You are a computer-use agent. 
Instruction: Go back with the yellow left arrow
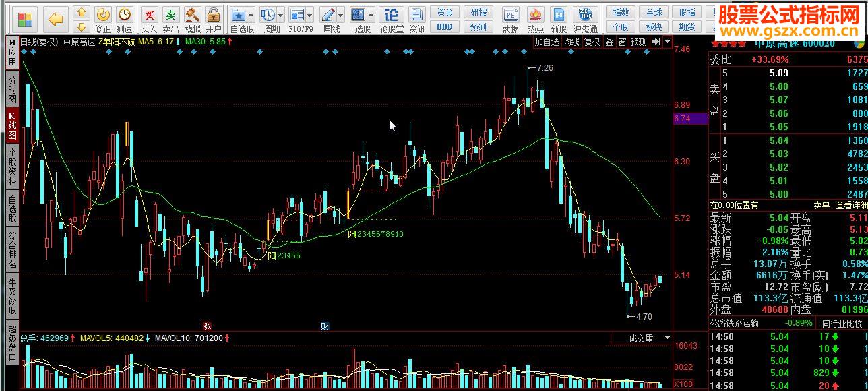point(56,19)
